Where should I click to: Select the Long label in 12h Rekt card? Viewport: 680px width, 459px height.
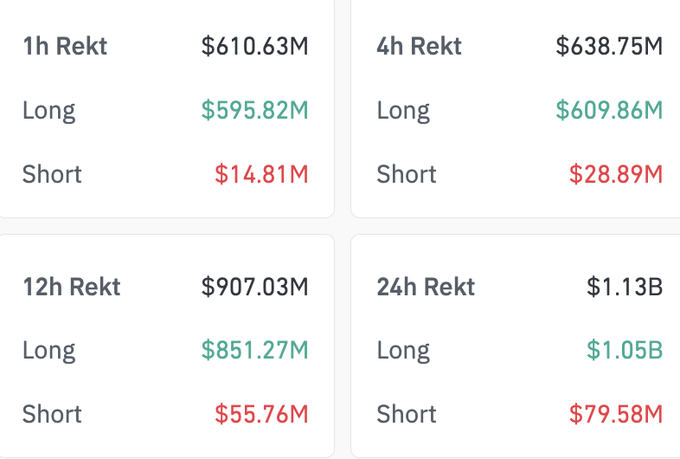(x=49, y=350)
